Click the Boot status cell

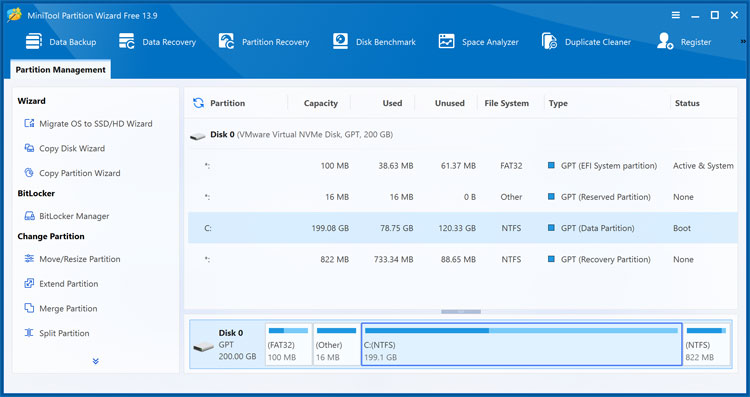(x=682, y=228)
